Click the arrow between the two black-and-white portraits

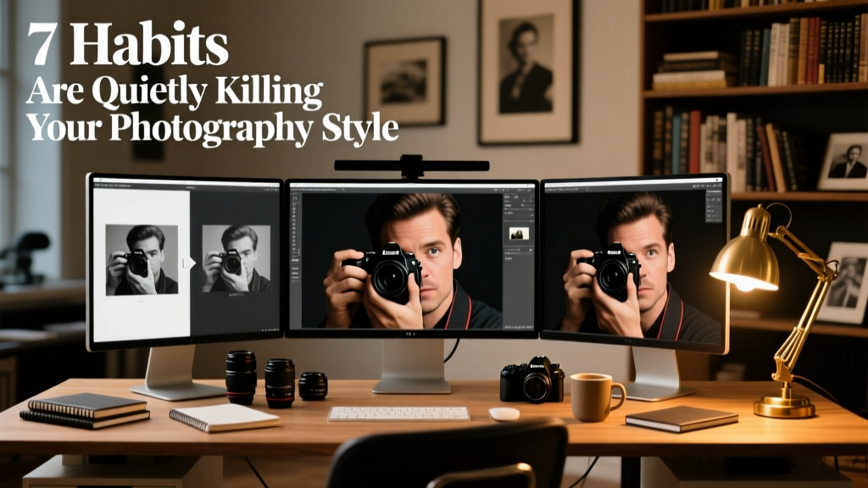pos(189,263)
